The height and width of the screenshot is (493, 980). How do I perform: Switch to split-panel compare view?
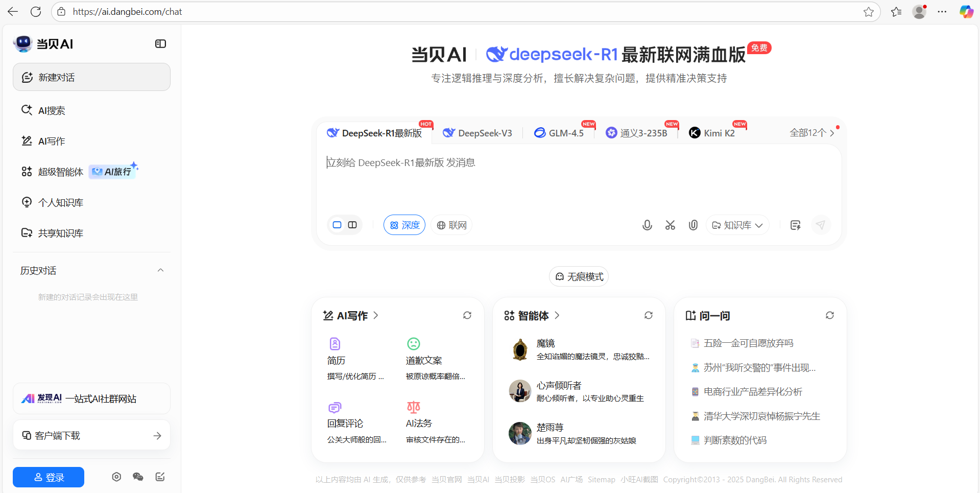(x=352, y=225)
